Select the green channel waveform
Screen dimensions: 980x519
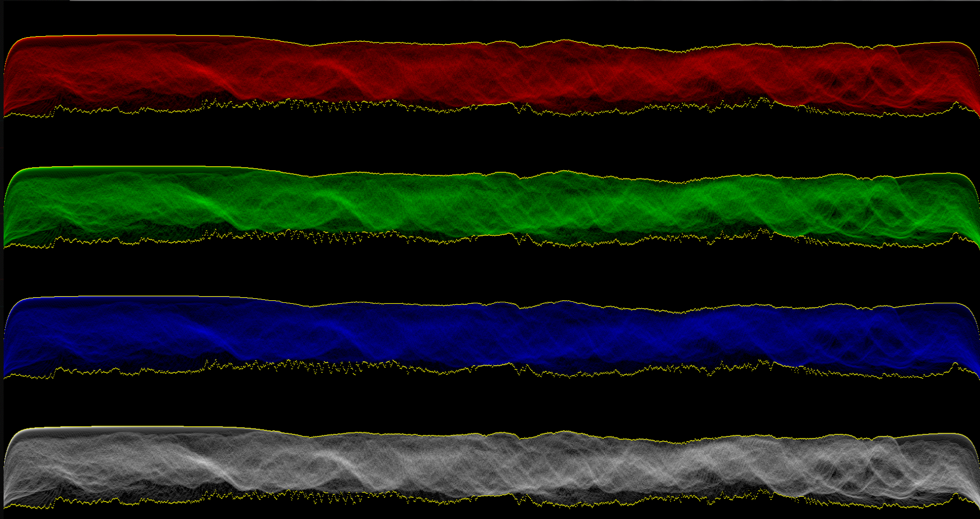490,206
